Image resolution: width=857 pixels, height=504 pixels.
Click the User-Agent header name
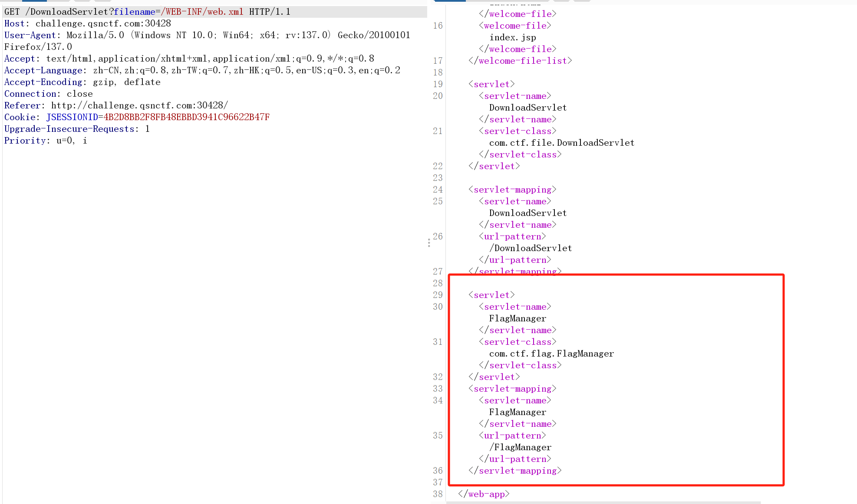[x=30, y=35]
